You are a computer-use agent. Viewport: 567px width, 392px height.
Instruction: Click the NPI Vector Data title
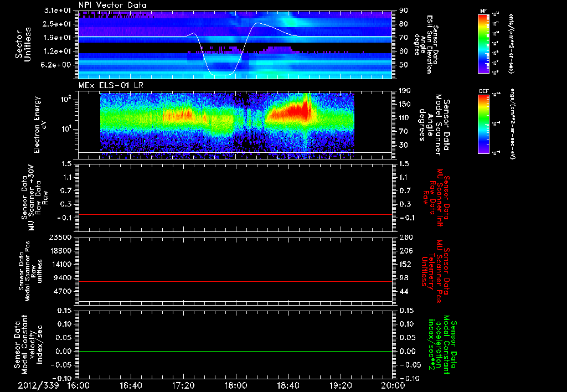(x=112, y=5)
